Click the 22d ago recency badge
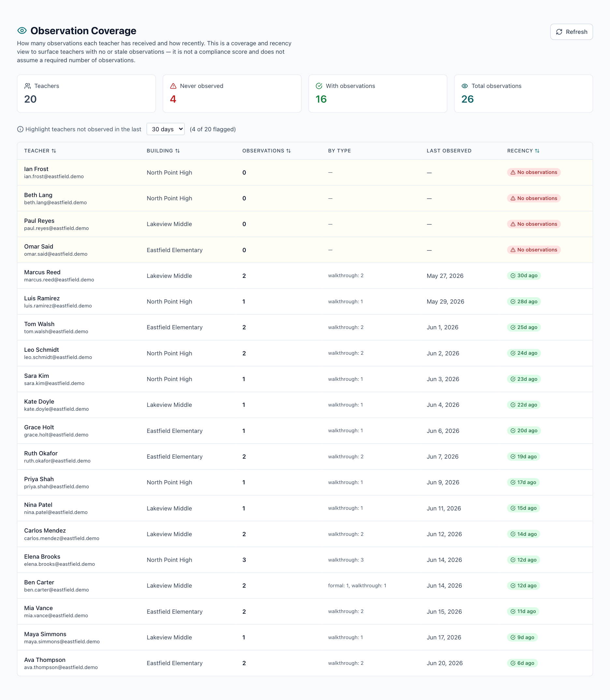Image resolution: width=610 pixels, height=700 pixels. (524, 405)
